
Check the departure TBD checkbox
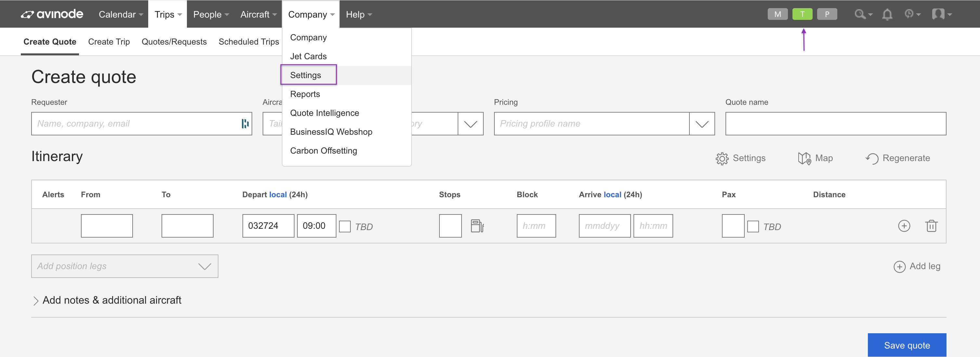coord(345,227)
